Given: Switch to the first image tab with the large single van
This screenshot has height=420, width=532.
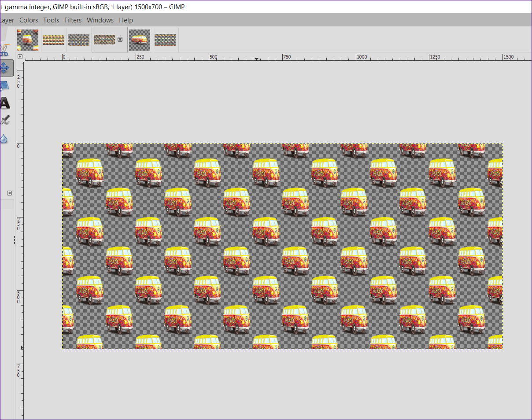Looking at the screenshot, I should 28,40.
